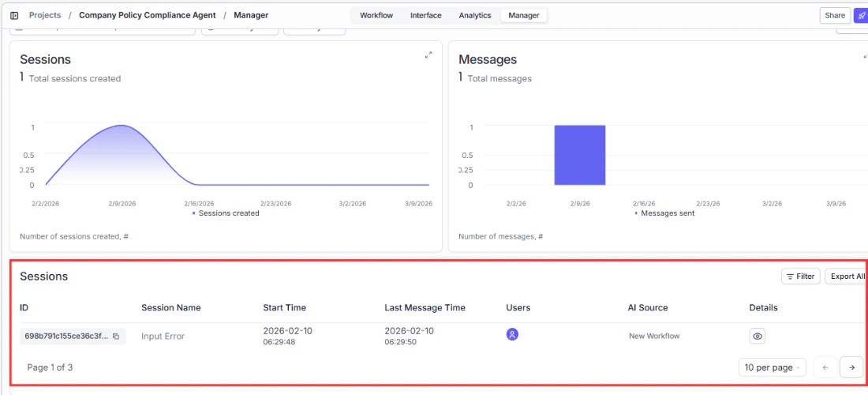Click the Manager breadcrumb item
Viewport: 868px width, 395px height.
pos(251,15)
